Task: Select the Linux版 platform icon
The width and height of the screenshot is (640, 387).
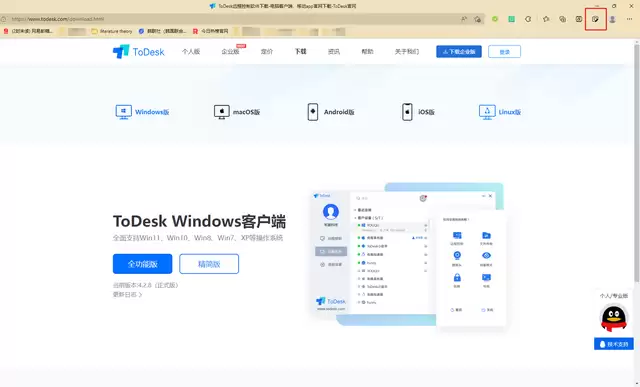Action: coord(487,111)
